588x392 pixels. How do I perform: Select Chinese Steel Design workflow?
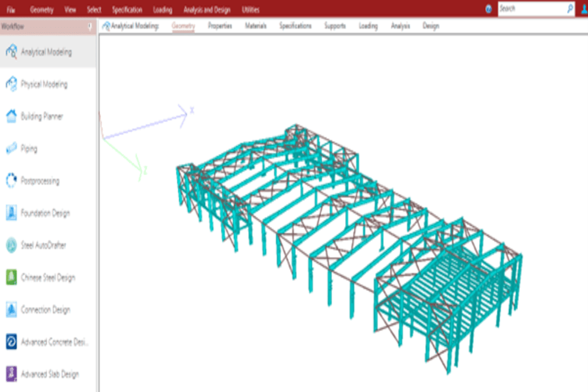click(x=48, y=278)
